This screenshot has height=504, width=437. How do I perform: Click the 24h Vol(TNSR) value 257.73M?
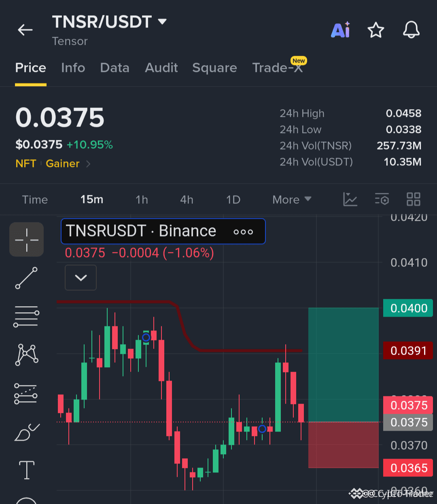coord(399,146)
